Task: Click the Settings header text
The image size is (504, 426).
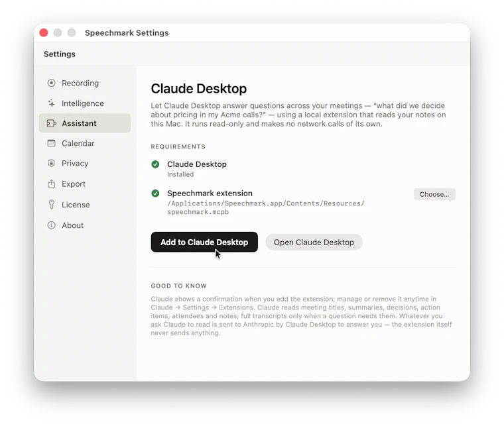Action: pos(60,54)
